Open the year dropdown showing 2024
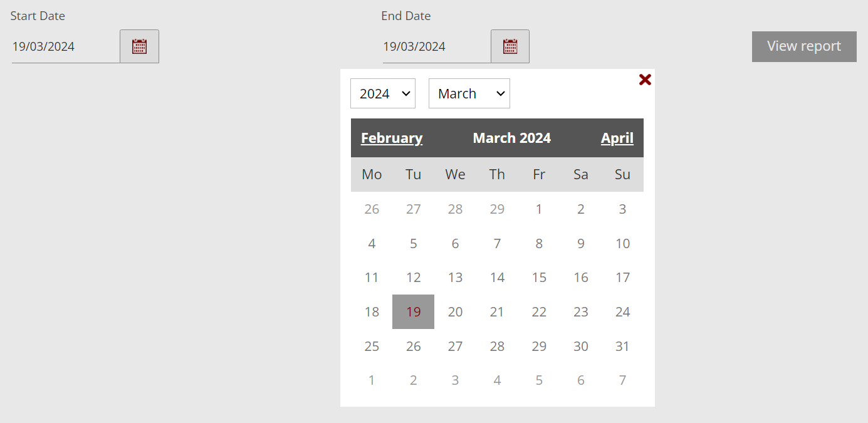The image size is (868, 423). pos(383,93)
